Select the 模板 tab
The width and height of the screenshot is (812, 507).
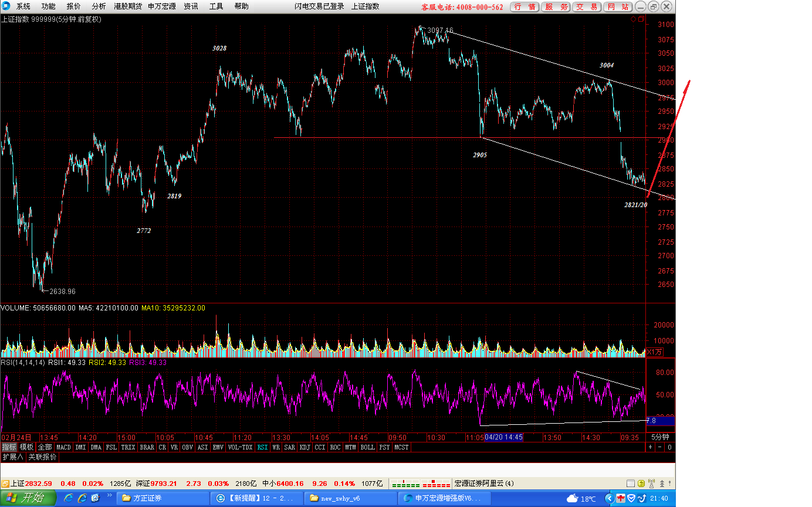(x=26, y=447)
